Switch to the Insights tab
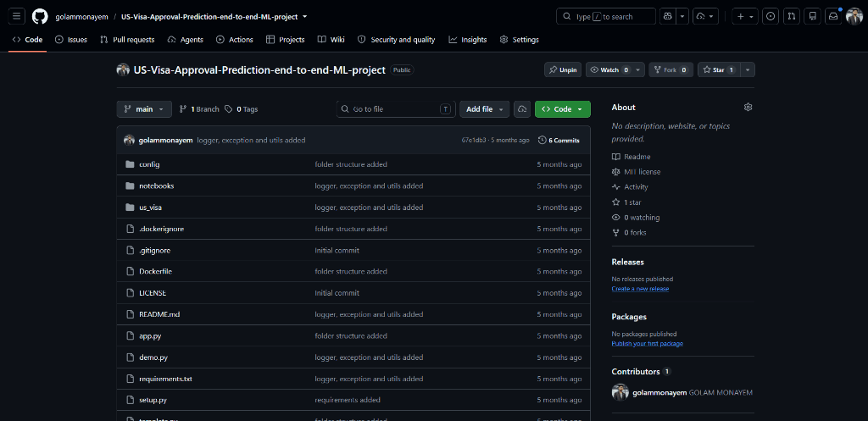The height and width of the screenshot is (421, 868). click(468, 39)
